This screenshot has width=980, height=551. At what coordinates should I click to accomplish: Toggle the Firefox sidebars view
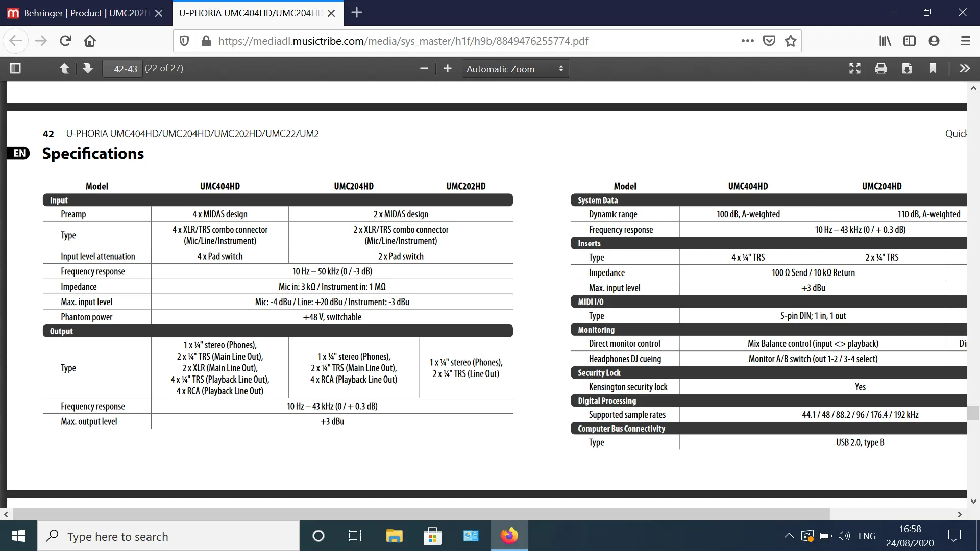point(910,41)
